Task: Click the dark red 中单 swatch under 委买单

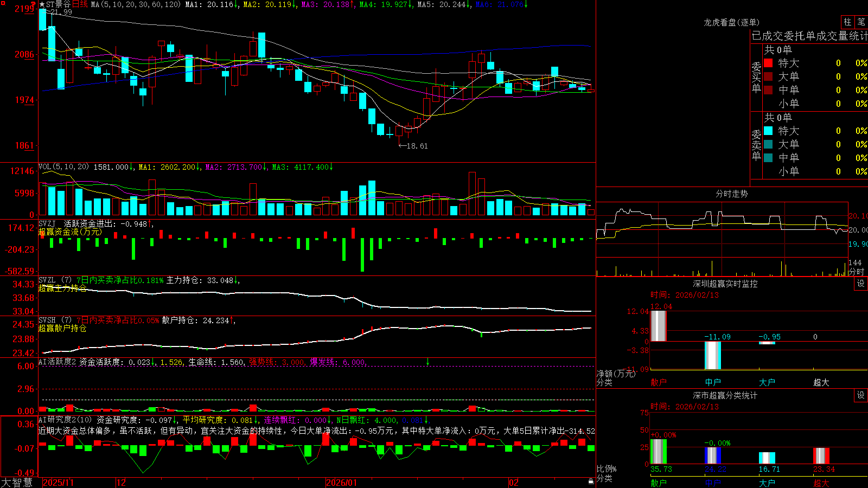Action: [x=768, y=90]
